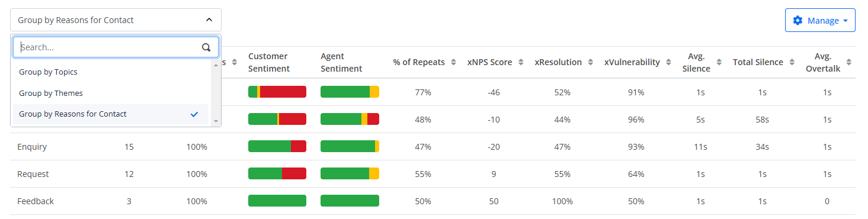The image size is (868, 219).
Task: Sort by Avg. Overtalk column arrows
Action: click(848, 62)
